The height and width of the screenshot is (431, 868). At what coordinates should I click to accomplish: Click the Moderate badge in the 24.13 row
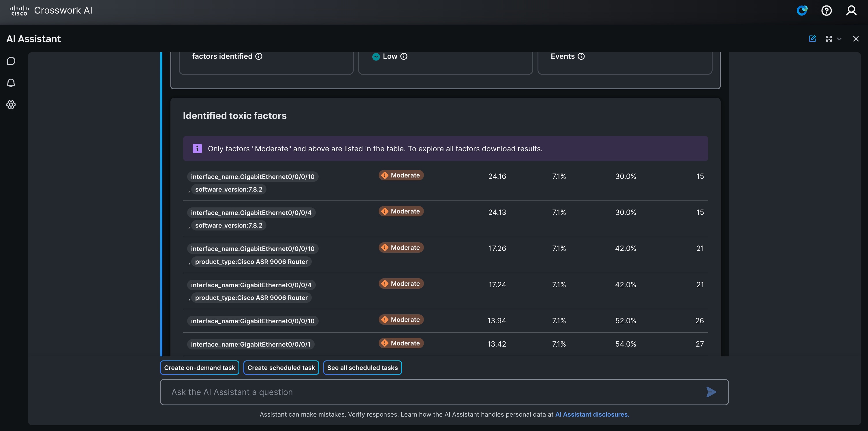(401, 211)
